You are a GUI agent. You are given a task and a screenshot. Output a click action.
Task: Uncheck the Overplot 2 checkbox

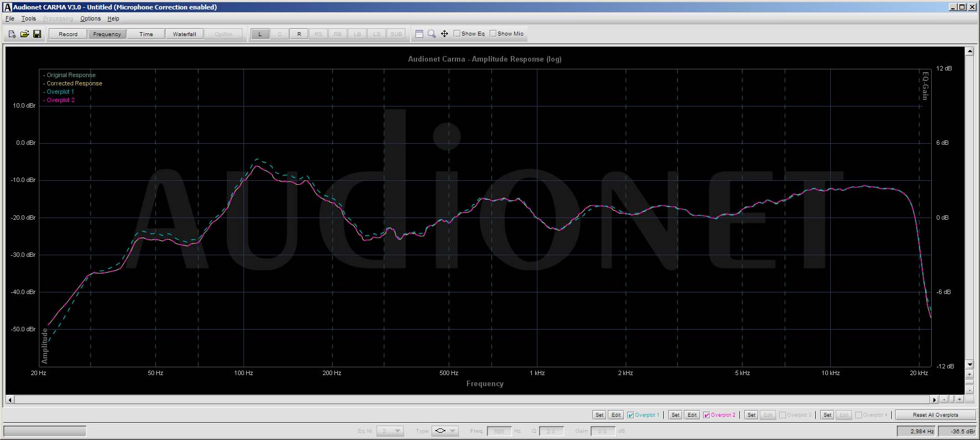[x=707, y=415]
